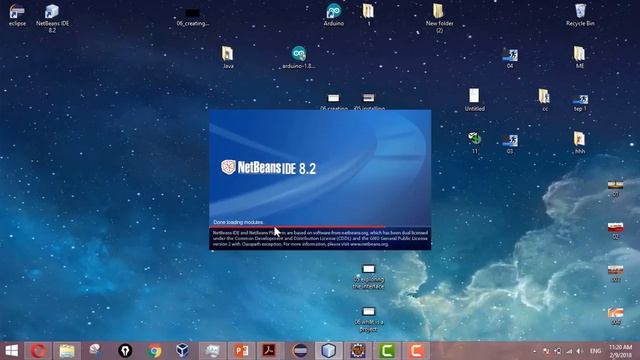Select the Java folder on the desktop

228,57
